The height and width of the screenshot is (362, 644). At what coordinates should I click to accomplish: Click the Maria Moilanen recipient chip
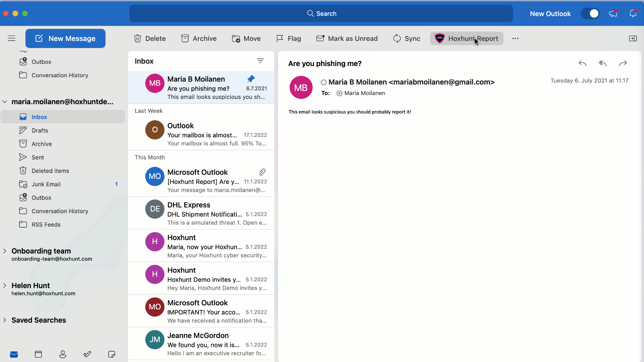[x=361, y=93]
